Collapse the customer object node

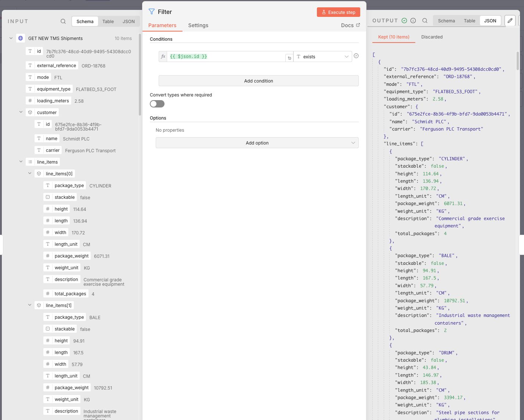(21, 112)
